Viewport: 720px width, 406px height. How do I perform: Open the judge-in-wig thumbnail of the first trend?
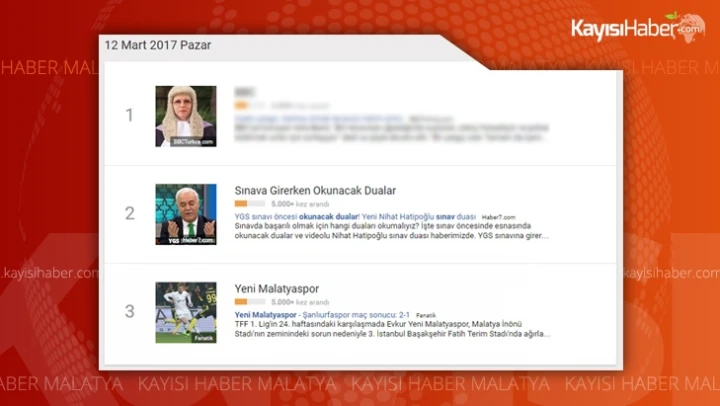pos(186,116)
